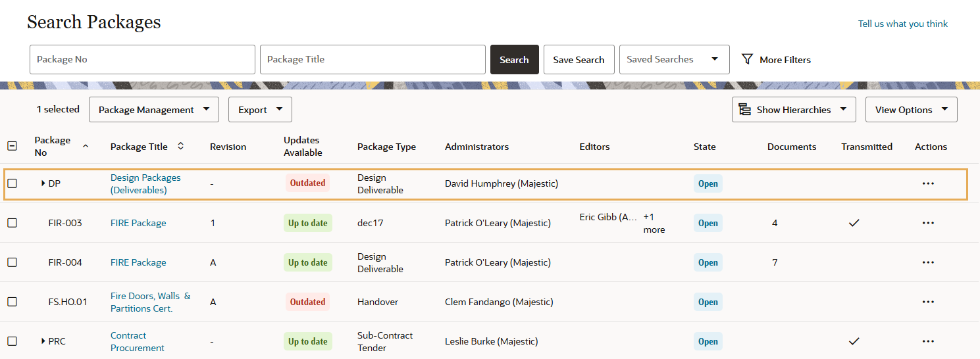Open the Export menu

[260, 110]
